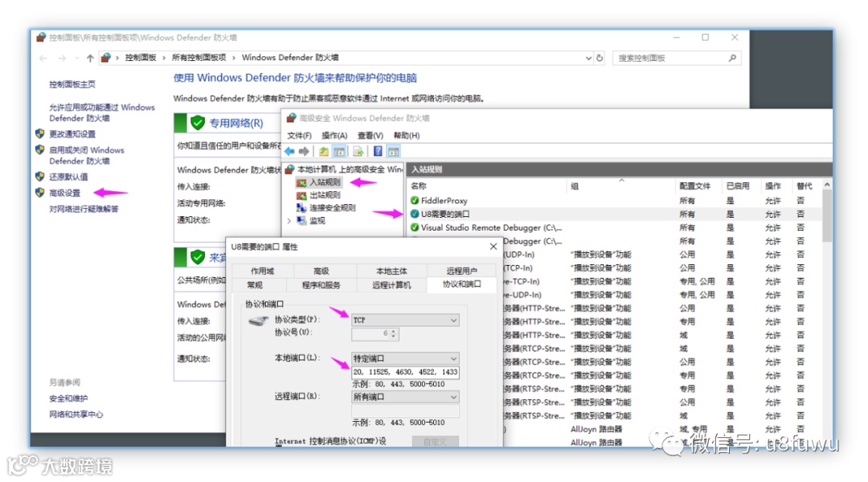Click the disabled 自定义 button

click(435, 442)
